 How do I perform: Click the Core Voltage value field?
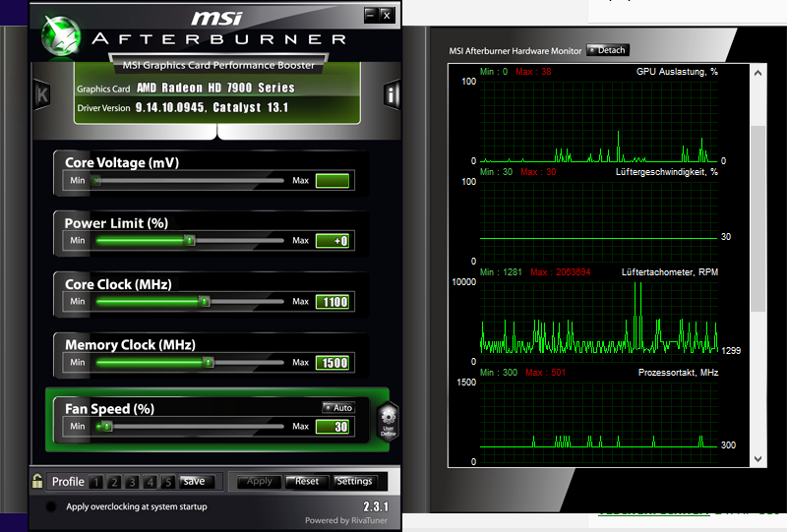(x=333, y=181)
